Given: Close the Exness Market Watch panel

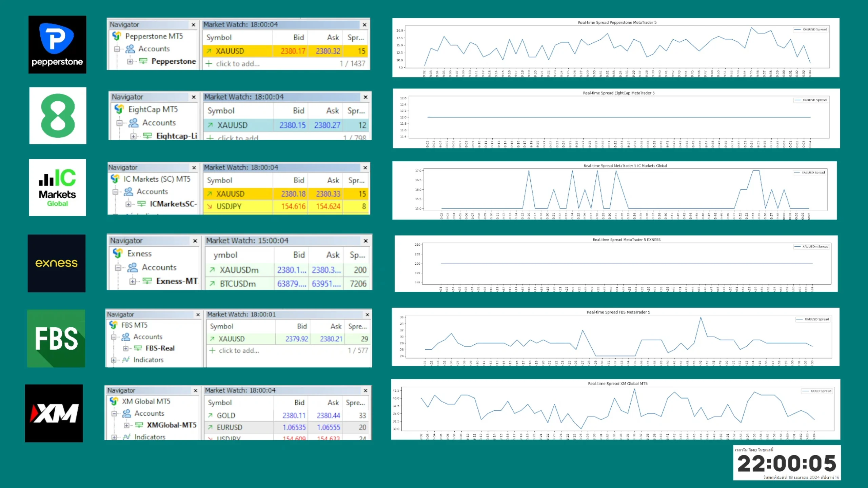Looking at the screenshot, I should [x=366, y=241].
